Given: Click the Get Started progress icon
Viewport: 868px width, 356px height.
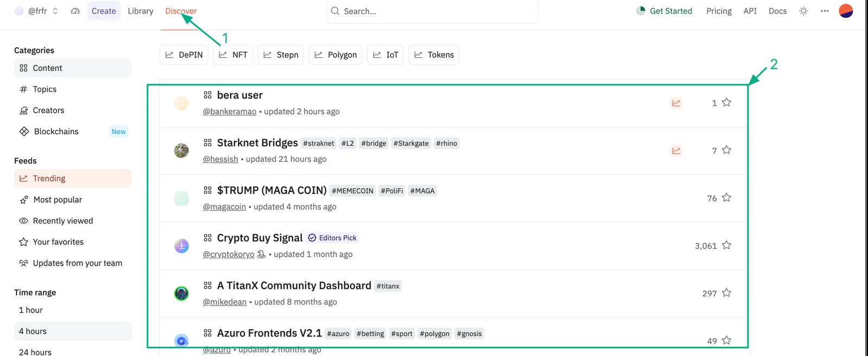Looking at the screenshot, I should 641,11.
